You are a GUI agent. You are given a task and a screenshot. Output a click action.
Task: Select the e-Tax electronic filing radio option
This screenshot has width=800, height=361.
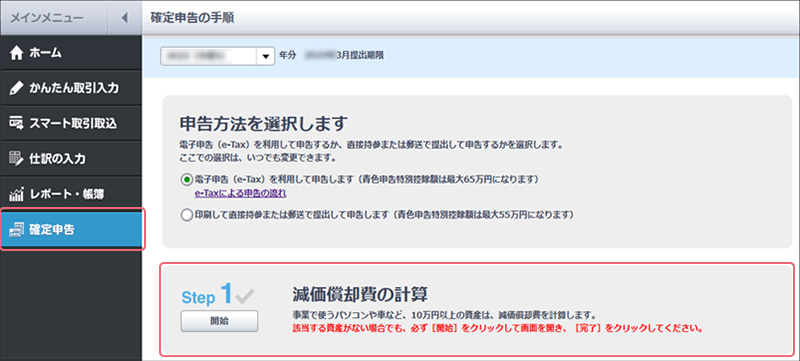tap(186, 179)
